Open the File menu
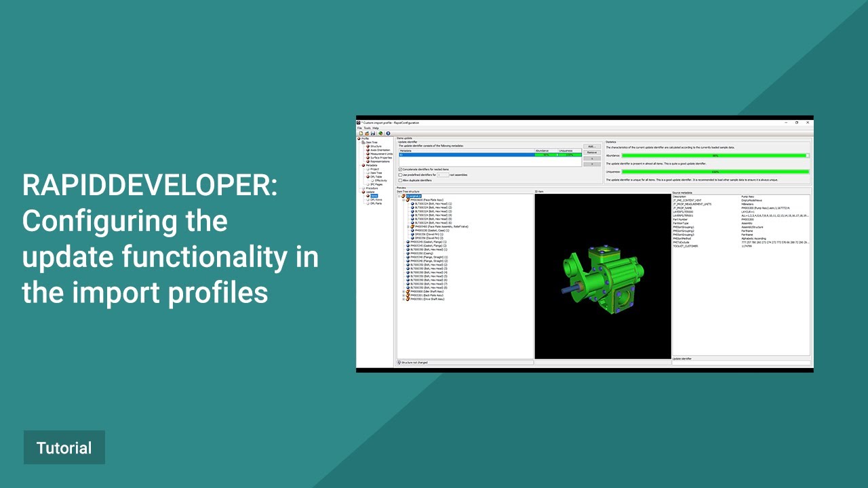 click(x=359, y=128)
